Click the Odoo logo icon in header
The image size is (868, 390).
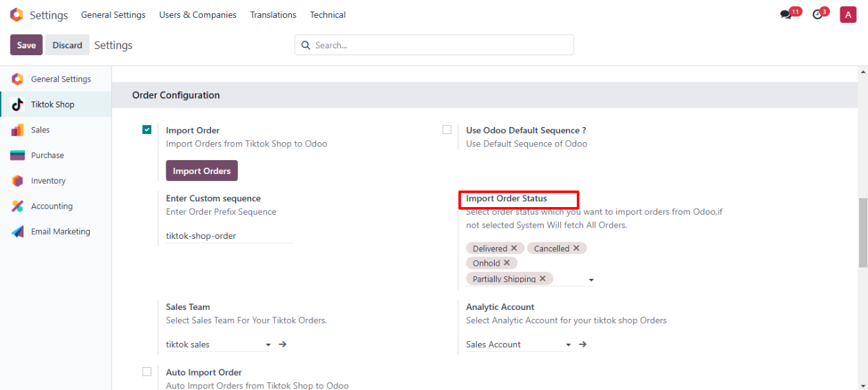17,14
